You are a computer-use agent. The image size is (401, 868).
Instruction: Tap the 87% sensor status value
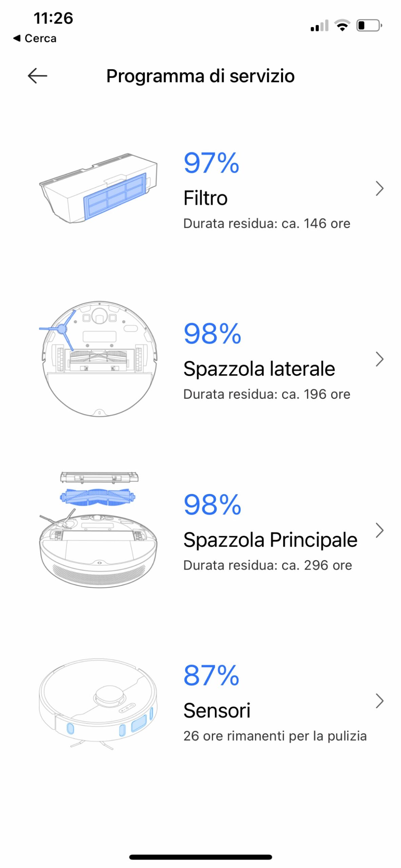212,675
